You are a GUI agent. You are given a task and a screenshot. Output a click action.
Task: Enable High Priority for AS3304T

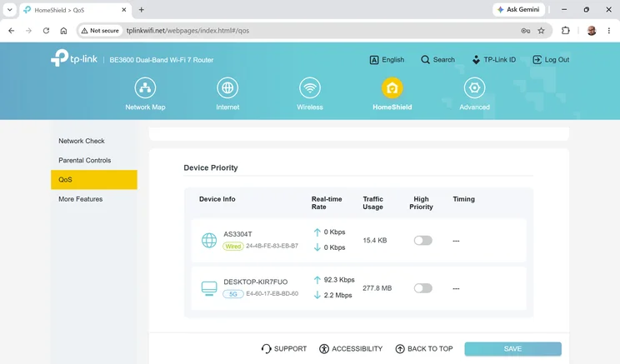click(422, 240)
